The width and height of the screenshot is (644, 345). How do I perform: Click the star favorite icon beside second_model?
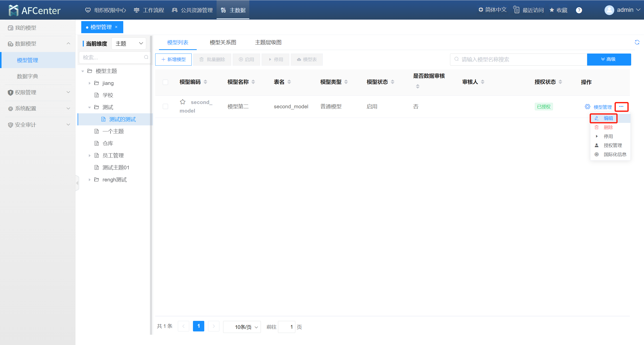(x=183, y=102)
